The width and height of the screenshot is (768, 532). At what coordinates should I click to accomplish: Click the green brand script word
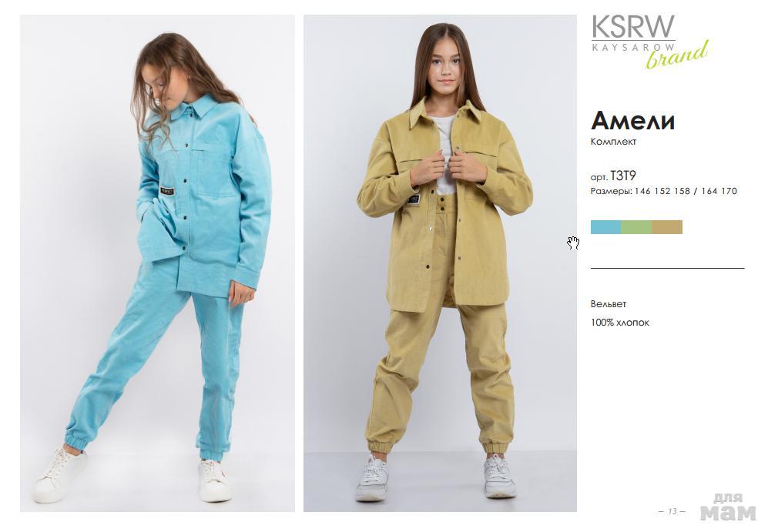click(x=677, y=55)
